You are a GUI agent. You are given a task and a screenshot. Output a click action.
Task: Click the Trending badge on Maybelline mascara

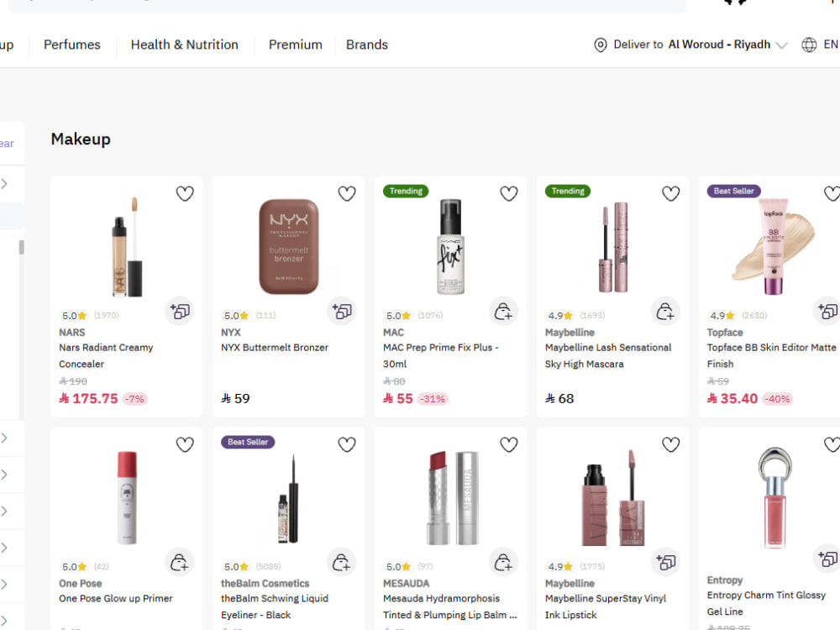[568, 192]
